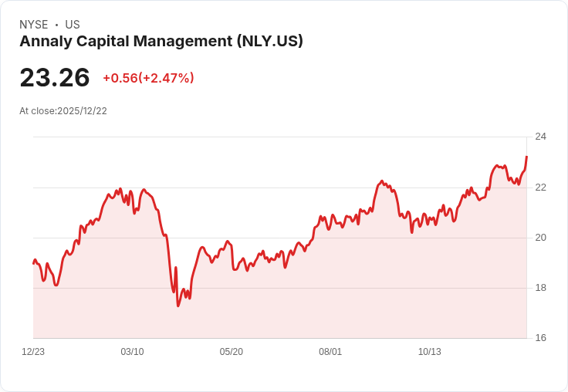Click the chart's lowest dip below 18

[177, 306]
